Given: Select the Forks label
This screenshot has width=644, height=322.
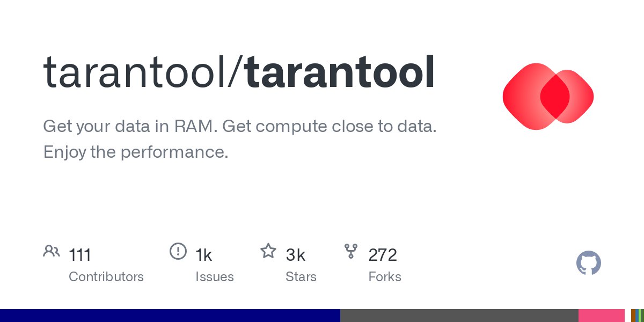Looking at the screenshot, I should click(385, 277).
